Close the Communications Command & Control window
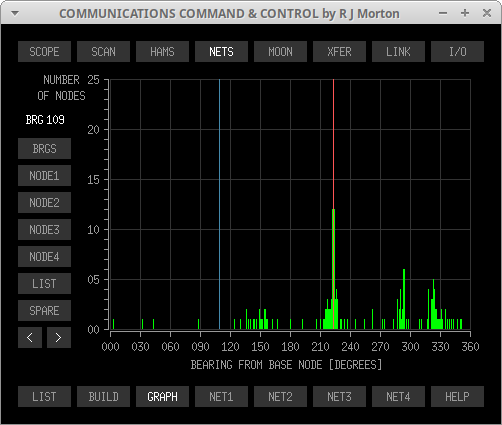502x425 pixels. tap(487, 13)
